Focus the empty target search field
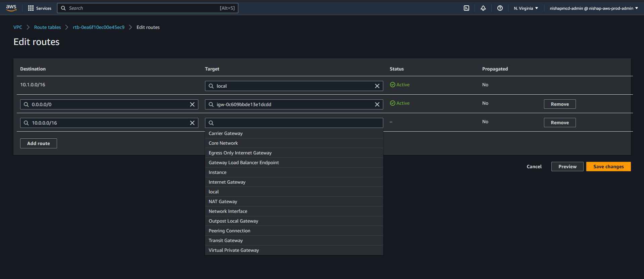The height and width of the screenshot is (279, 644). click(x=297, y=123)
